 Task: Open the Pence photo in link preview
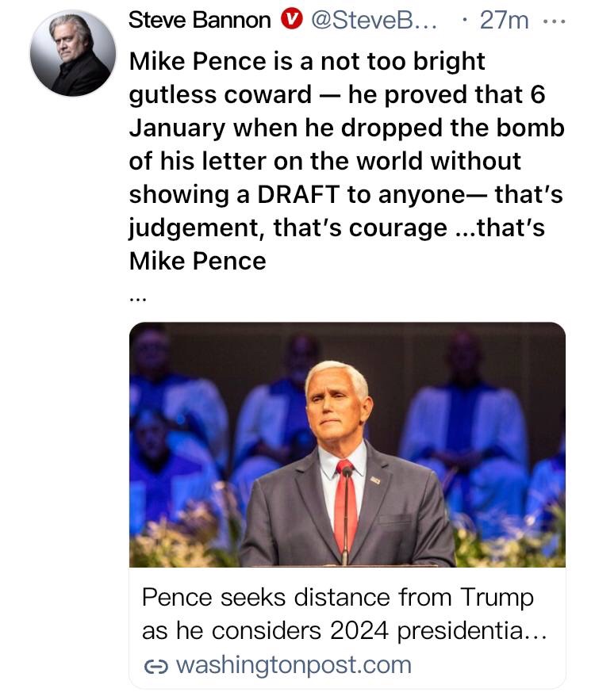[347, 444]
